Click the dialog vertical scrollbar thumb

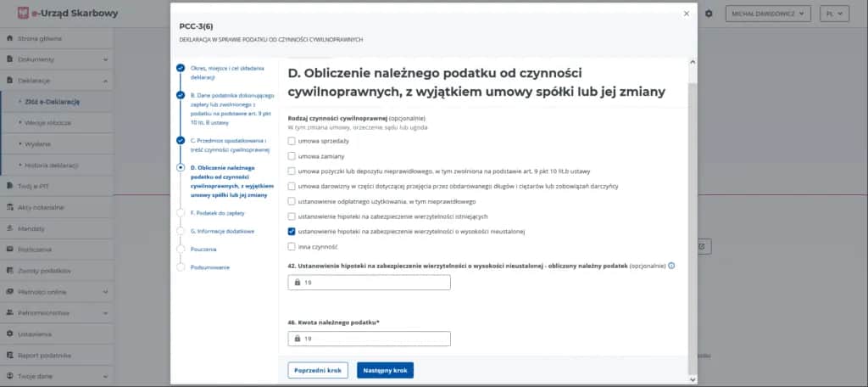click(x=693, y=227)
